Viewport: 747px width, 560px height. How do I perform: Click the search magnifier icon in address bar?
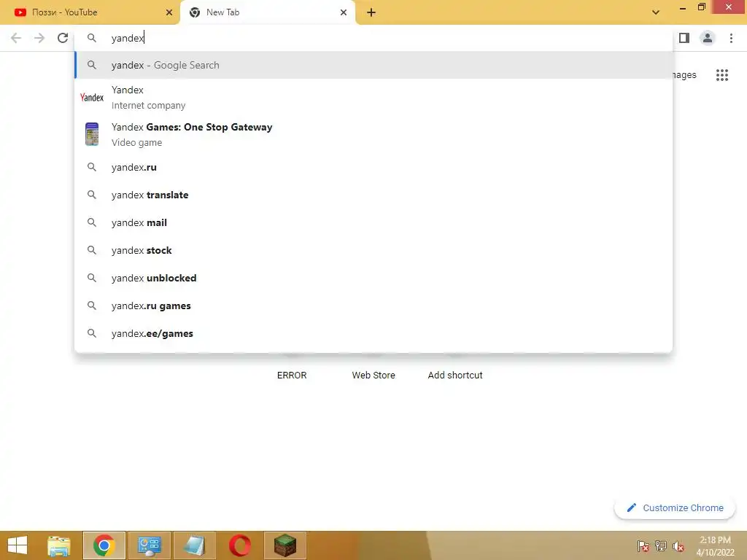(x=92, y=38)
